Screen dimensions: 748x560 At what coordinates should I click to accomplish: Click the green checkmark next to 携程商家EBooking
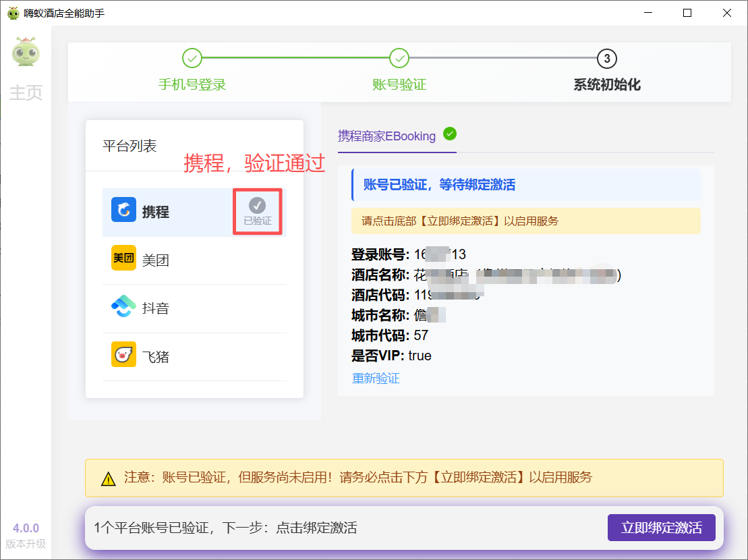450,133
